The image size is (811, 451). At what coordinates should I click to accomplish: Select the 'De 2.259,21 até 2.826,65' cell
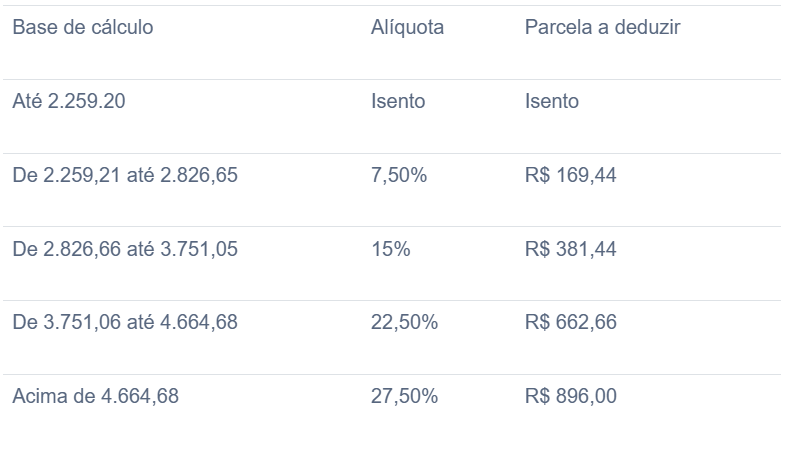click(x=125, y=175)
